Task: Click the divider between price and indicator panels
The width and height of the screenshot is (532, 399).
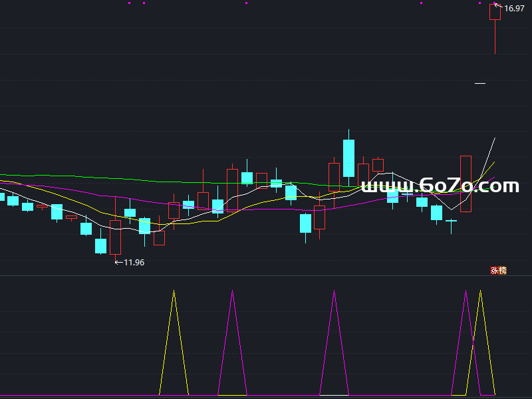Action: (266, 275)
